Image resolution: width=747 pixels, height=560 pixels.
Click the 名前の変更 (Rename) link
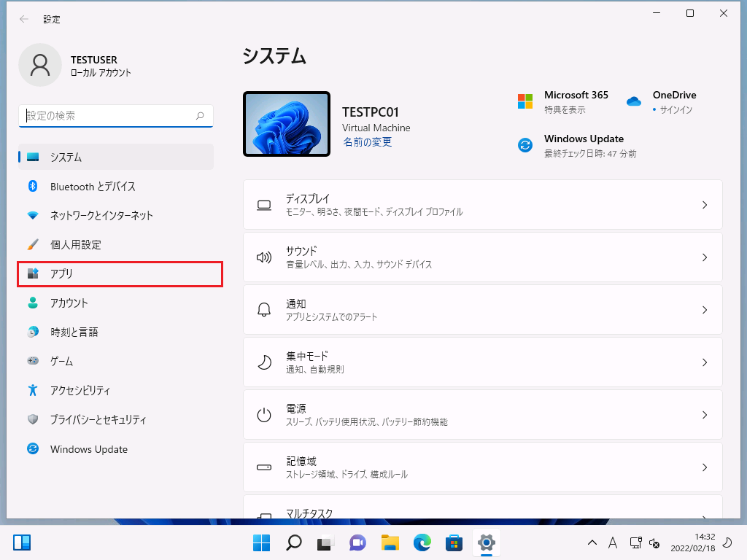click(x=367, y=143)
